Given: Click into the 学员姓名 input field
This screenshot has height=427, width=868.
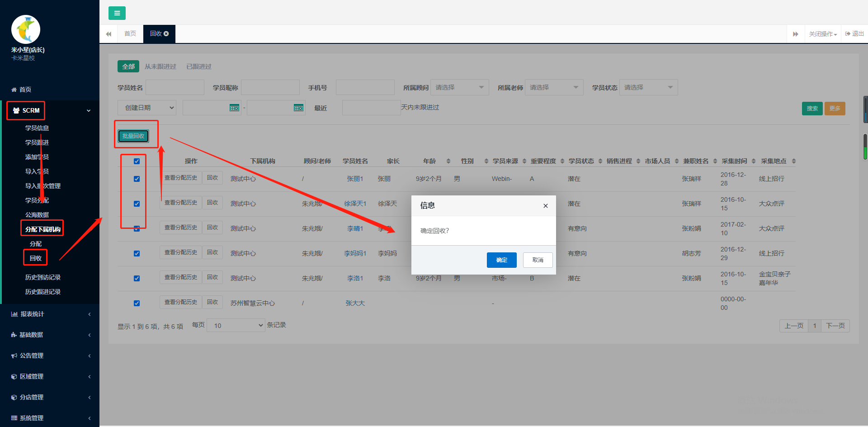Looking at the screenshot, I should tap(175, 87).
